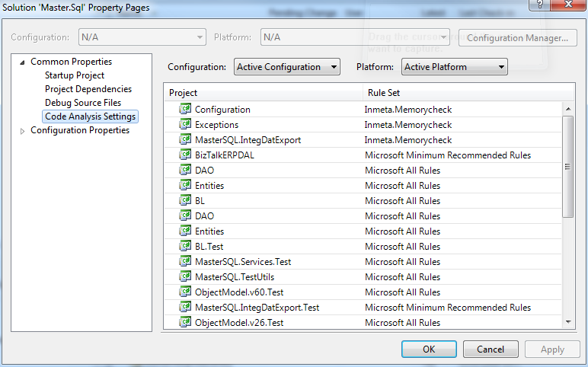Click the MasterSQL.TestUtils project icon
Image resolution: width=588 pixels, height=367 pixels.
(x=185, y=276)
